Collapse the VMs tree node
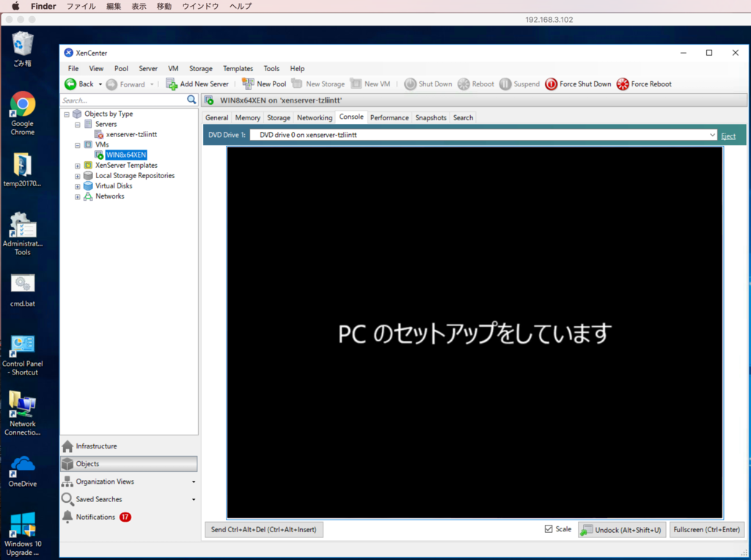The image size is (751, 560). click(77, 145)
